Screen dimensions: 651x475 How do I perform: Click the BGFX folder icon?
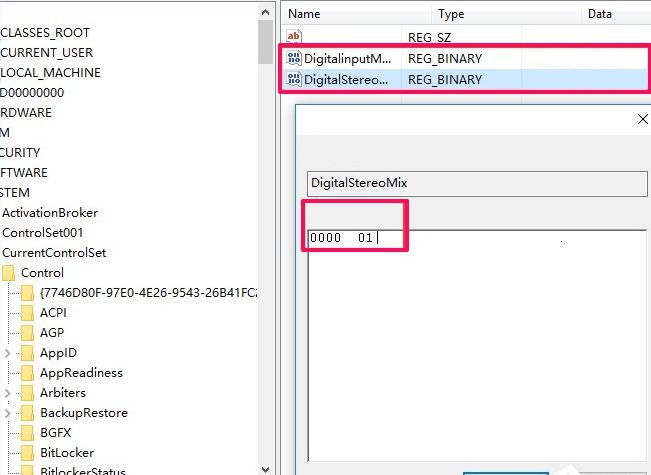27,433
